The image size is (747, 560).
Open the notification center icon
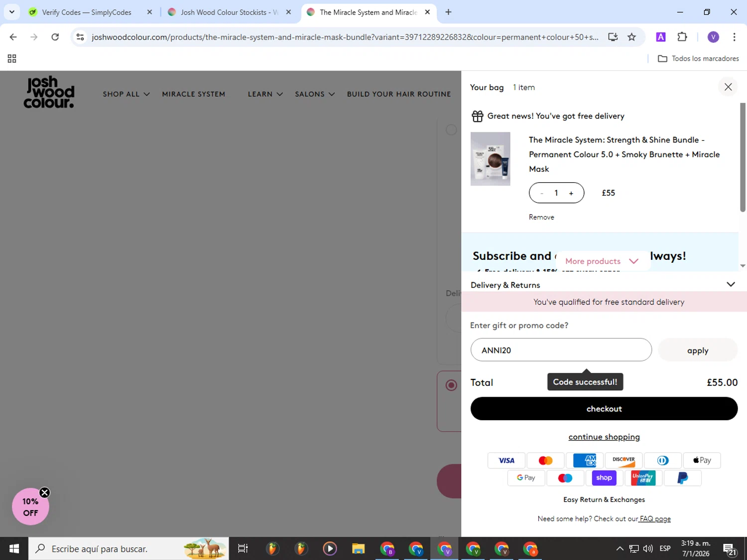click(x=730, y=549)
